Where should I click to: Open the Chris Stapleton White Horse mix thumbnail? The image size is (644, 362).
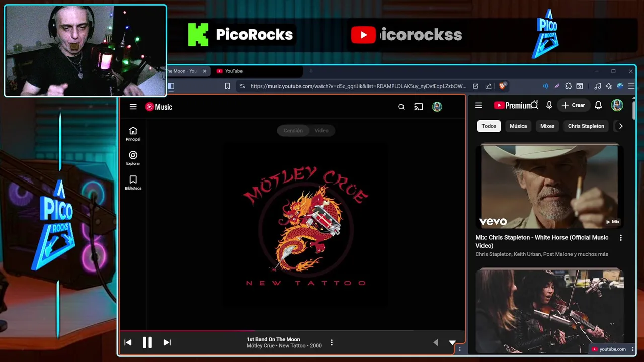coord(549,187)
